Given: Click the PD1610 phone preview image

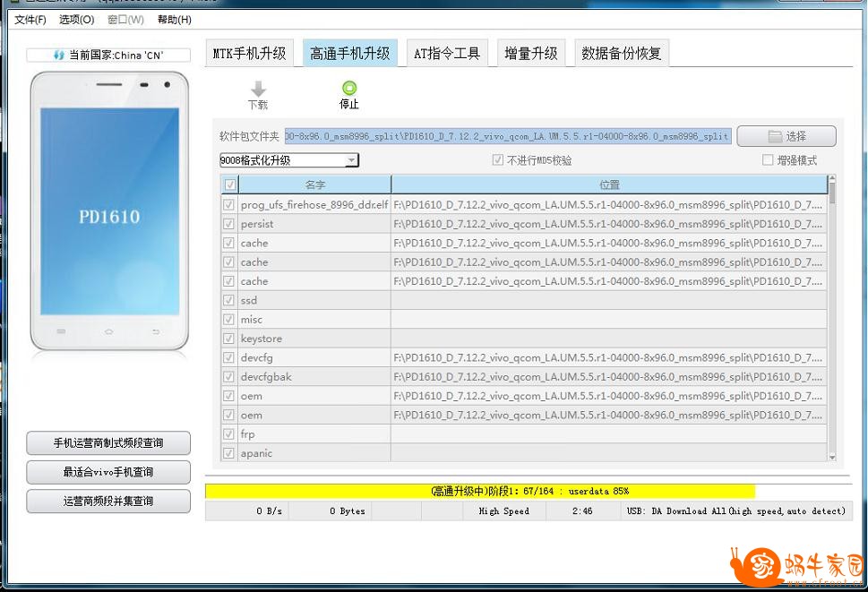Looking at the screenshot, I should (109, 210).
